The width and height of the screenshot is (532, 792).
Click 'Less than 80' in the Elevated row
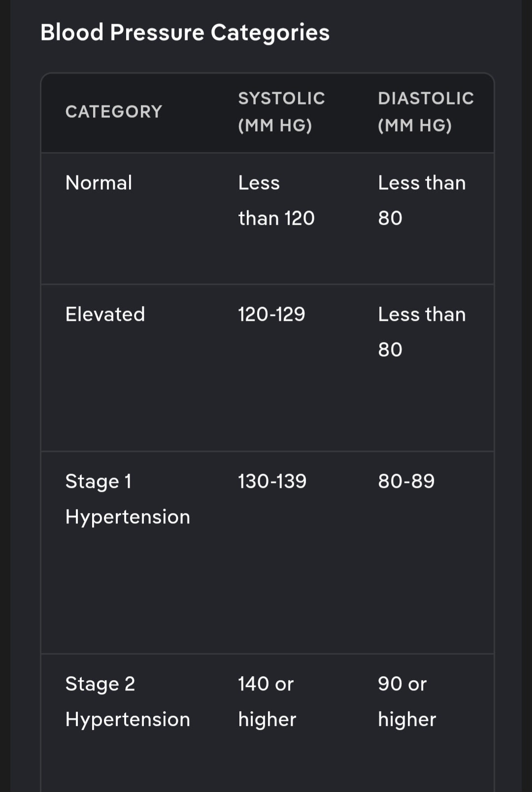[x=422, y=332]
